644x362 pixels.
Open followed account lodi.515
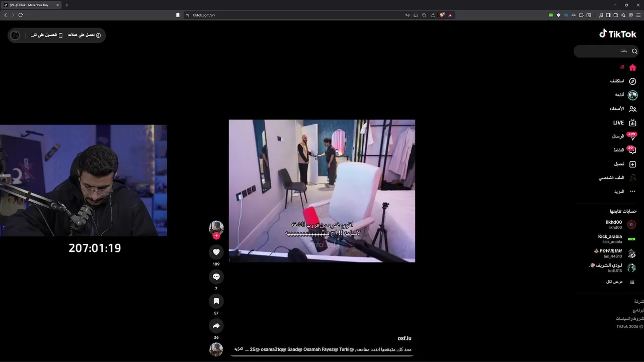pyautogui.click(x=612, y=268)
